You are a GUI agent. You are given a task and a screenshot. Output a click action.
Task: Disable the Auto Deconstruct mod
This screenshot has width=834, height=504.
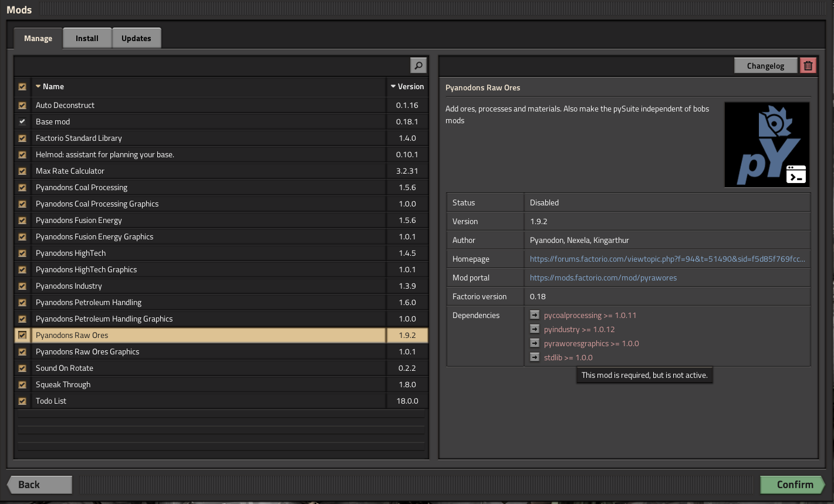point(22,106)
